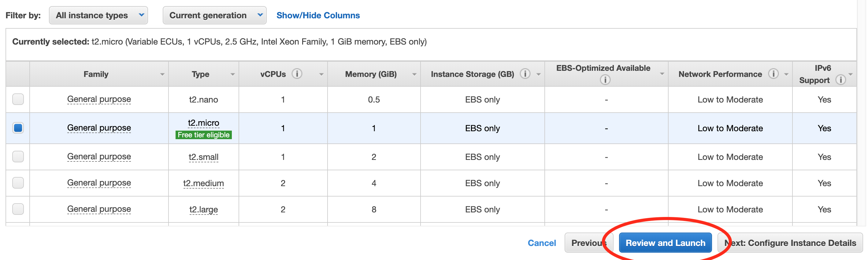The image size is (868, 260).
Task: Open the Memory (GiB) column sort arrow
Action: (x=414, y=74)
